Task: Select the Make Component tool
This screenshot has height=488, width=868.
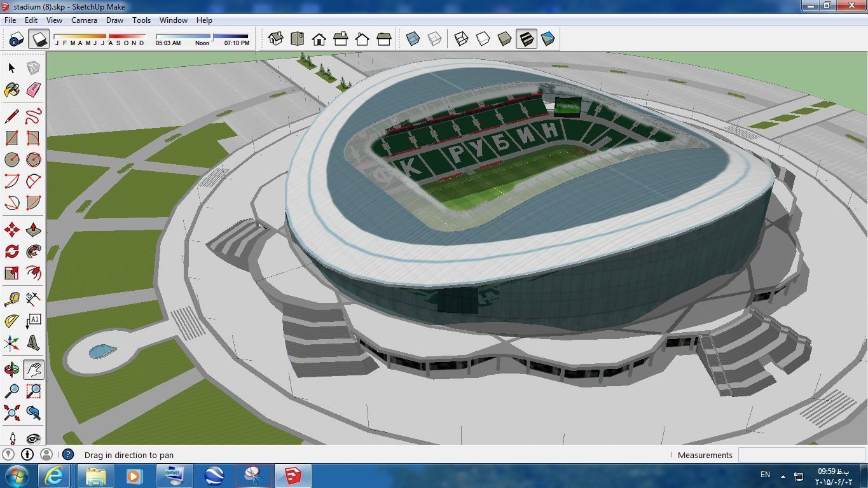Action: pos(33,68)
